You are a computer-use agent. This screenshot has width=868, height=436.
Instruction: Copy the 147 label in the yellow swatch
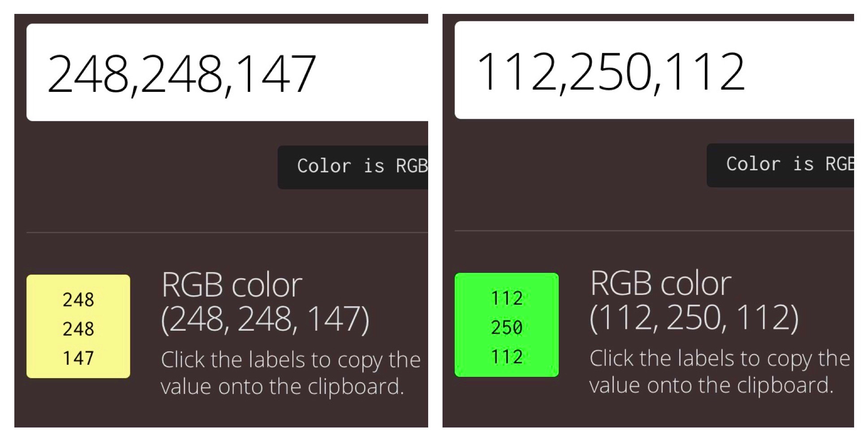click(x=78, y=358)
